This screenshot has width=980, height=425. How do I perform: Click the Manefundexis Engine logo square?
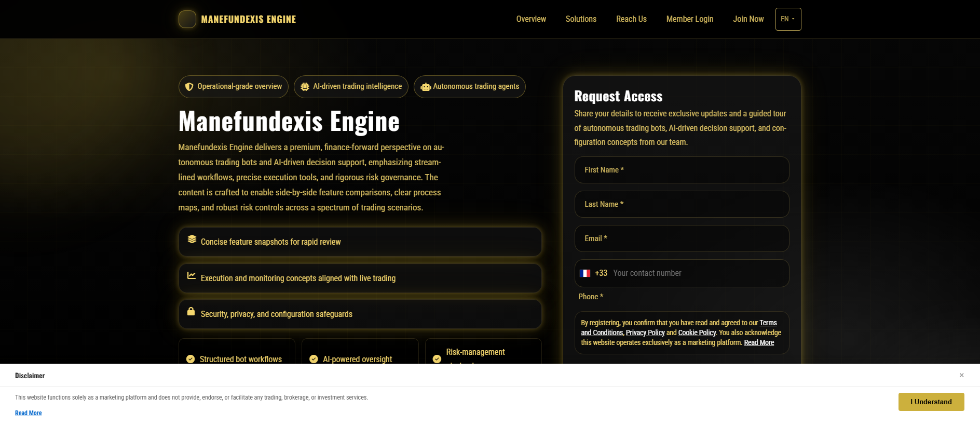(187, 19)
